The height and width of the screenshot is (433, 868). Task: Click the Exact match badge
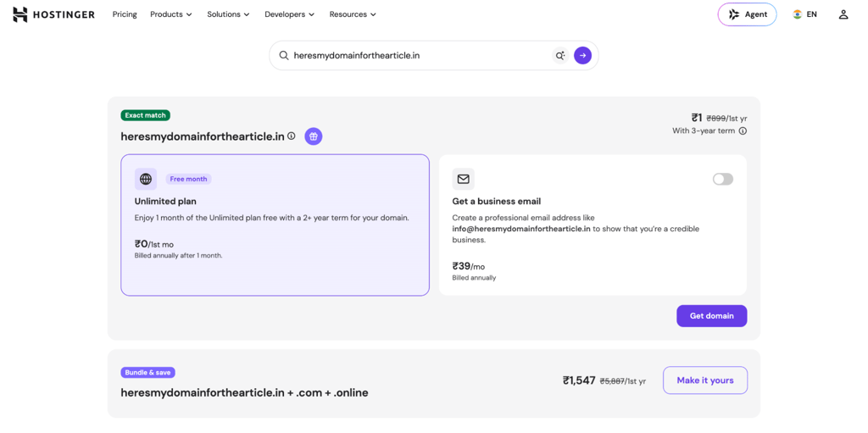pos(146,115)
